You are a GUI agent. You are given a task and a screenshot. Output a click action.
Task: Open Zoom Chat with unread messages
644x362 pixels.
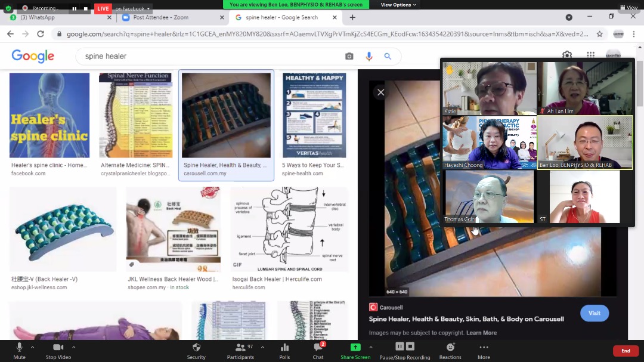pyautogui.click(x=318, y=350)
